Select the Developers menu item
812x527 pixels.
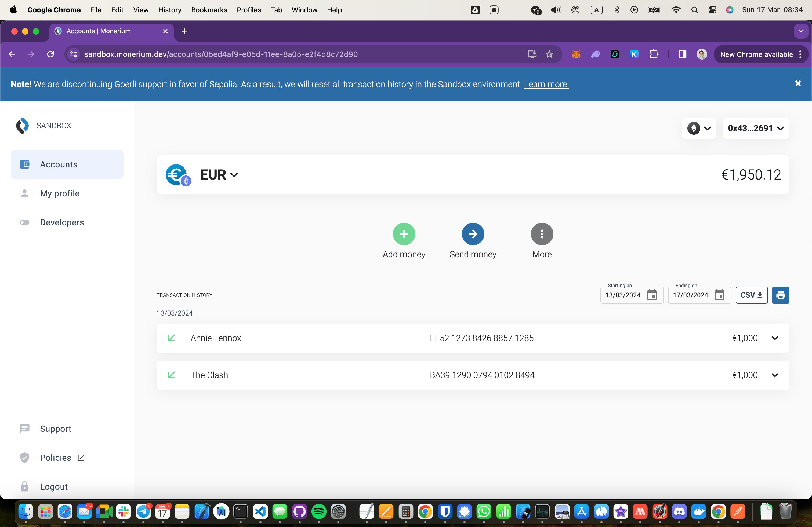[61, 222]
